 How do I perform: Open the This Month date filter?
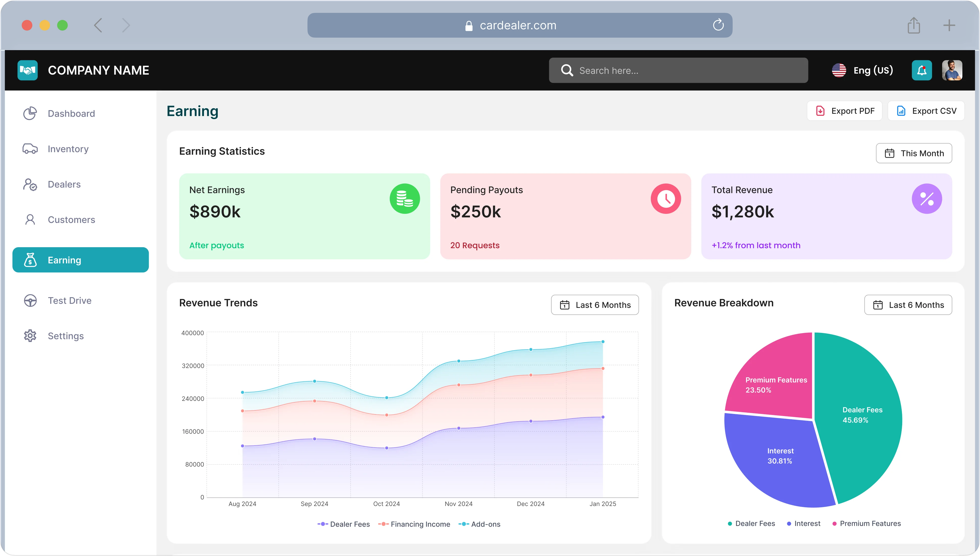click(914, 153)
